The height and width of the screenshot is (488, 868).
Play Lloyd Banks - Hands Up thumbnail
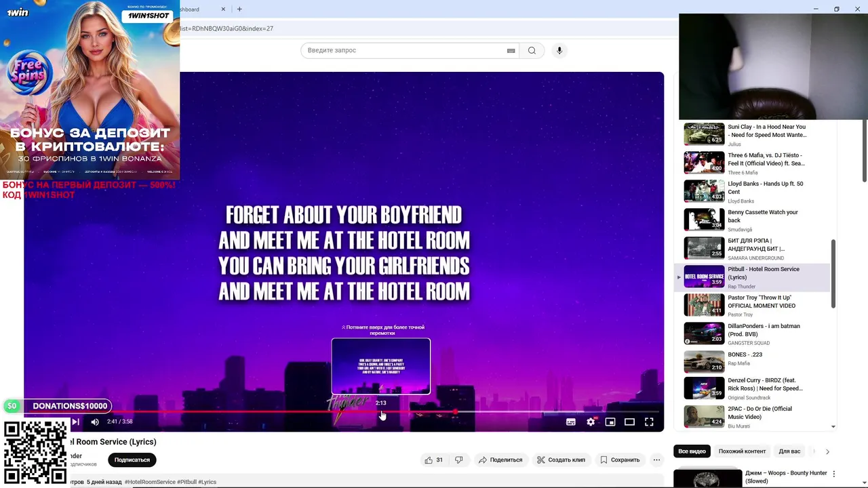pyautogui.click(x=704, y=191)
